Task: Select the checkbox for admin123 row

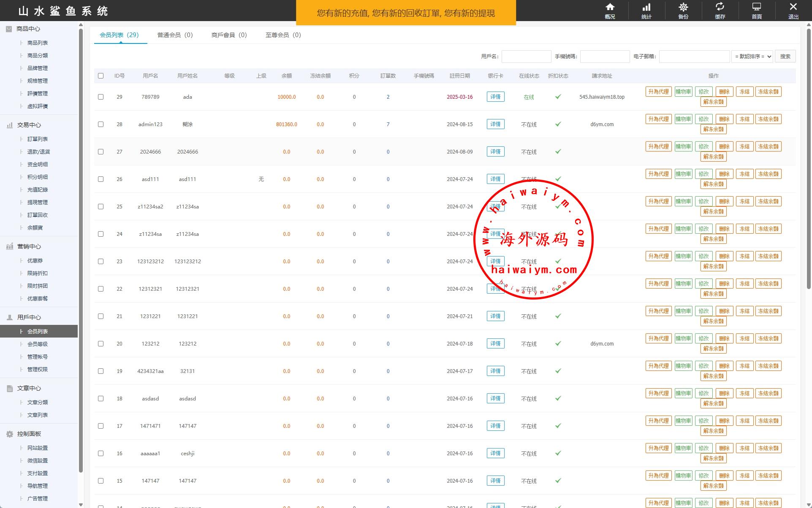Action: click(x=100, y=124)
